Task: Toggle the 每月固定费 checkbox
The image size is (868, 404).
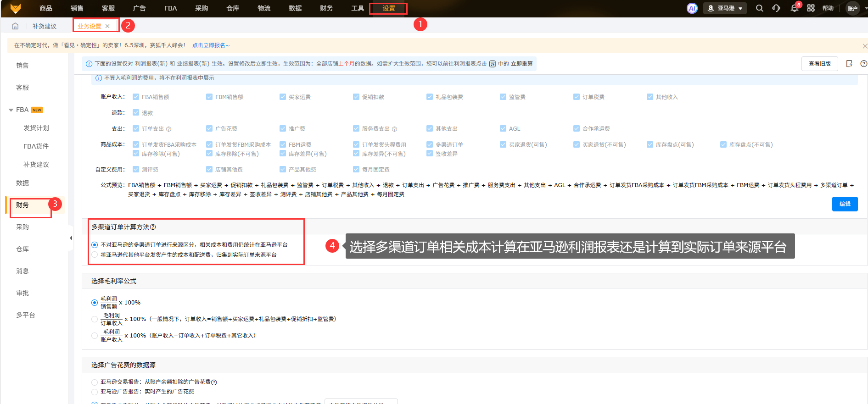Action: coord(356,169)
